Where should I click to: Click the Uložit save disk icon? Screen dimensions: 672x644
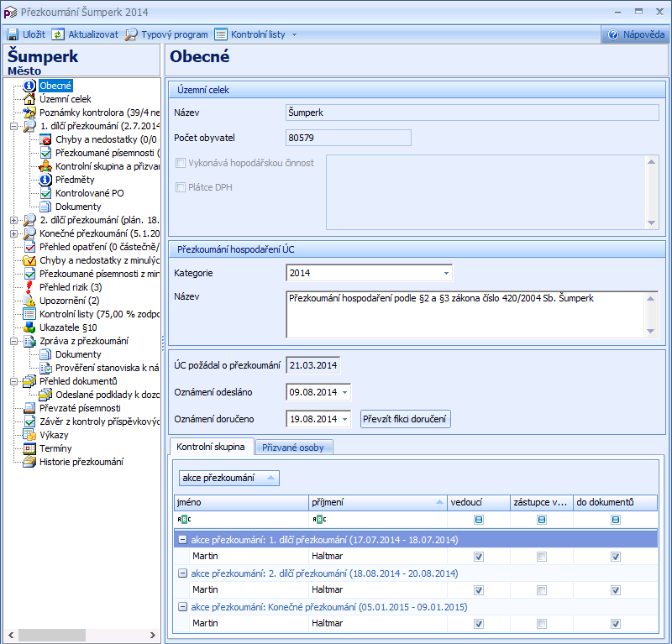pos(13,34)
